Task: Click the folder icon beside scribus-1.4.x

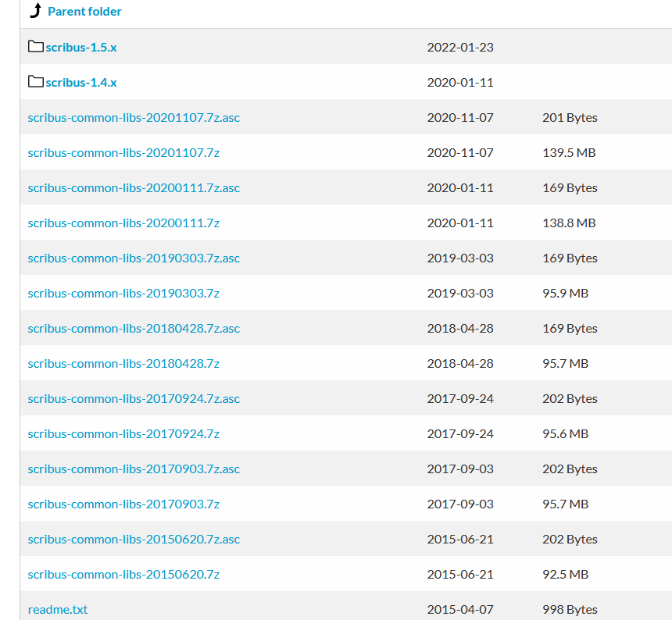Action: tap(36, 82)
